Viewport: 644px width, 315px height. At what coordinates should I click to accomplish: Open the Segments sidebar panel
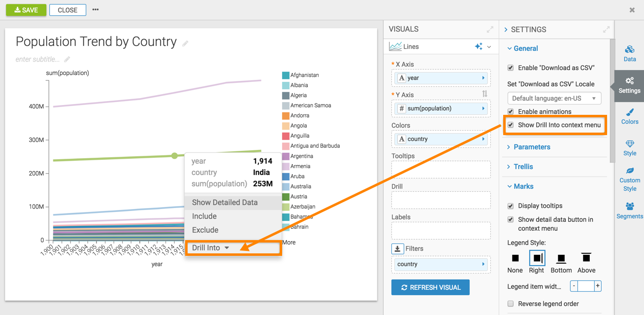629,210
